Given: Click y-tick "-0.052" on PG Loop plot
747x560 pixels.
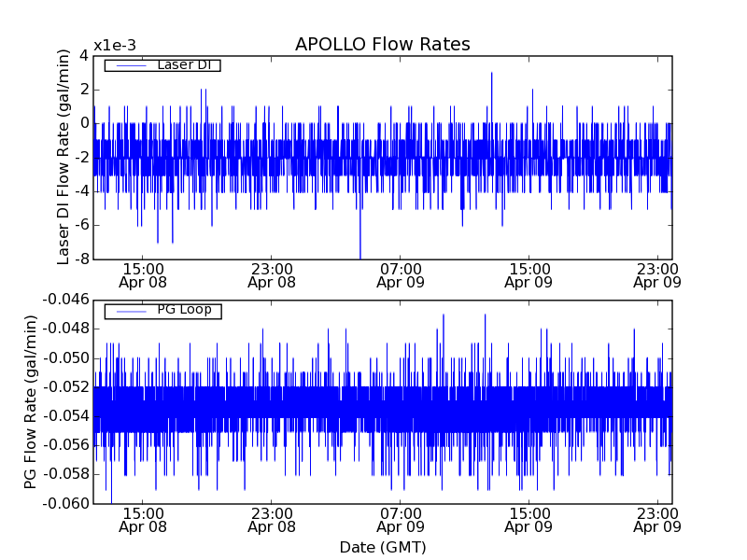Looking at the screenshot, I should click(66, 387).
